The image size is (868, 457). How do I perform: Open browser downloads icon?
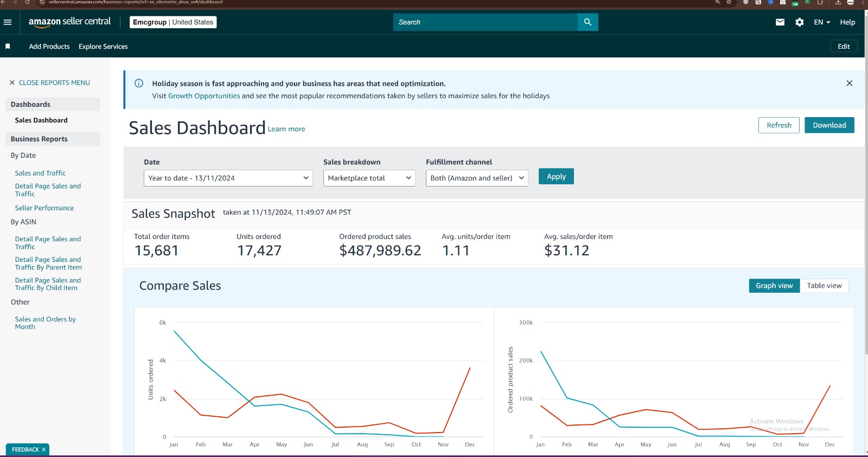(838, 2)
